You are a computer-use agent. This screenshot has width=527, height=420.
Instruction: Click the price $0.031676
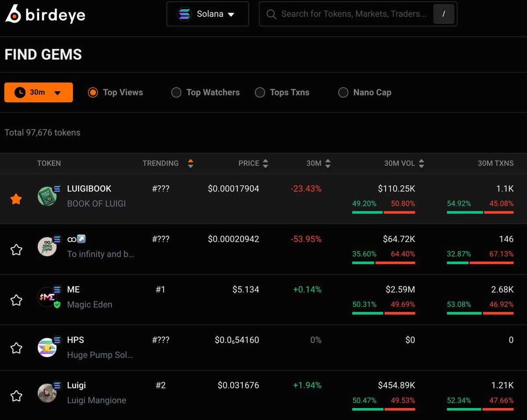tap(238, 385)
